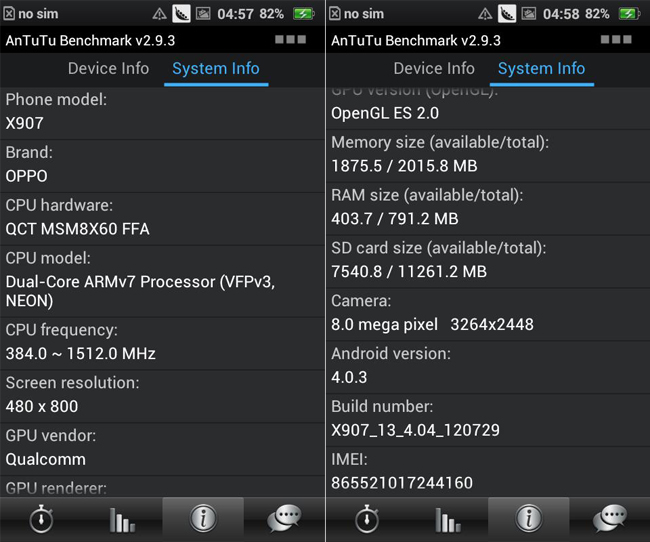Viewport: 650px width, 542px height.
Task: Tap the no sim icon in right status bar
Action: (335, 14)
